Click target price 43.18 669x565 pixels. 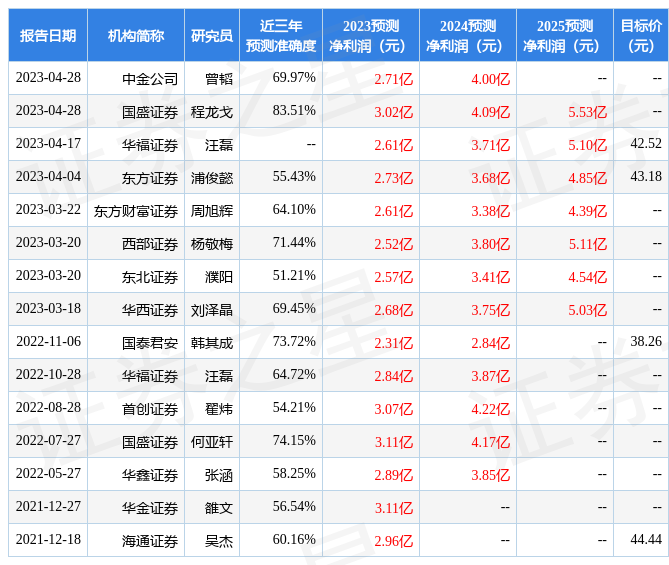[646, 176]
